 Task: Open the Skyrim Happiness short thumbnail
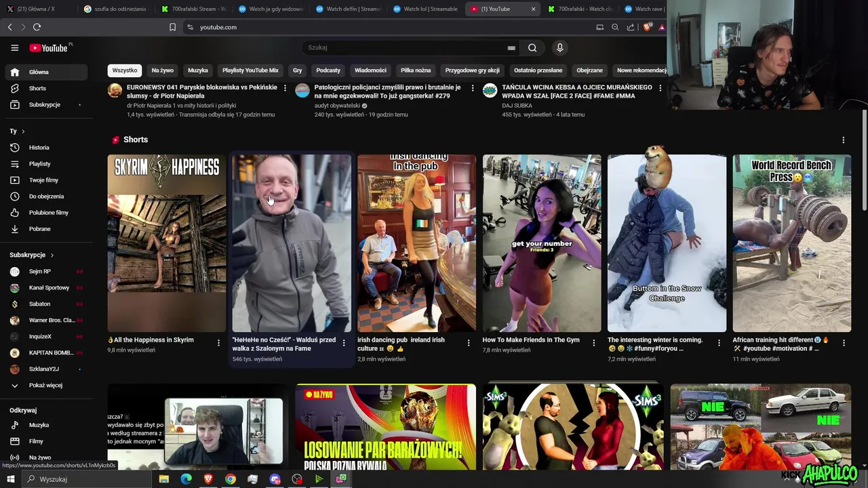(167, 243)
